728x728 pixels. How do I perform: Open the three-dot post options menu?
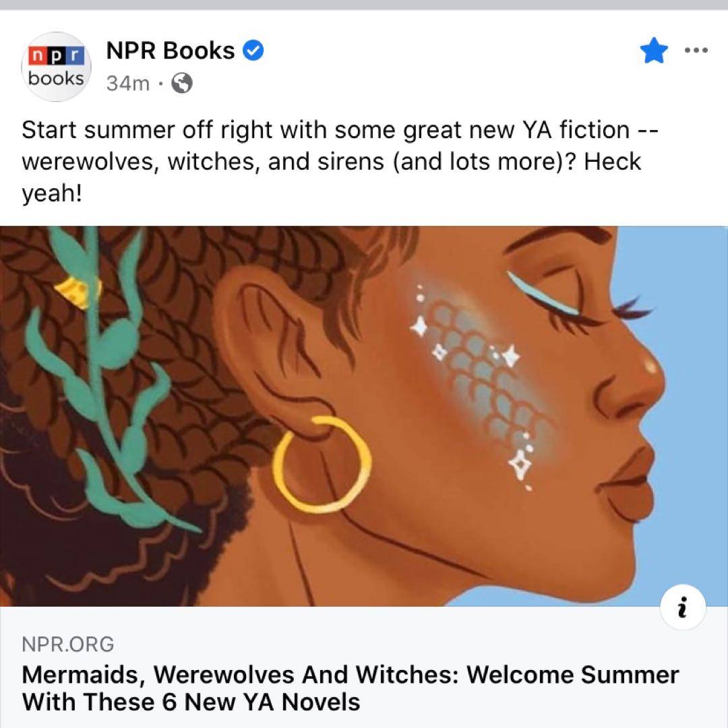[x=696, y=50]
